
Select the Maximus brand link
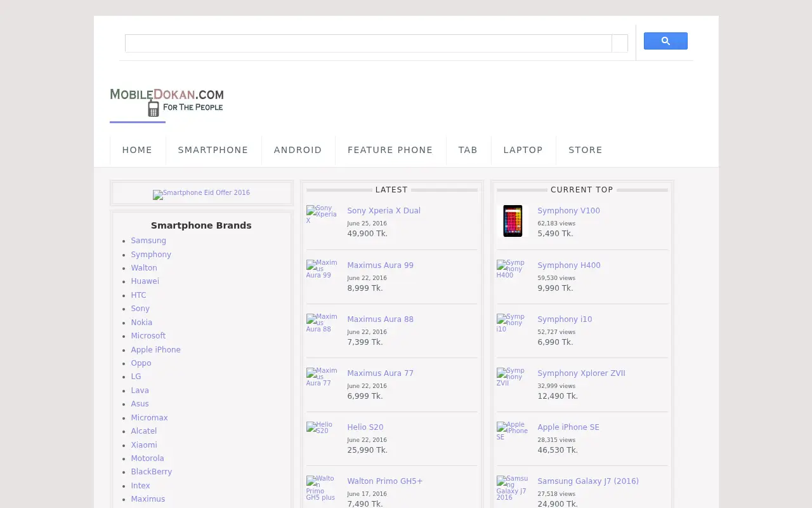[x=148, y=499]
